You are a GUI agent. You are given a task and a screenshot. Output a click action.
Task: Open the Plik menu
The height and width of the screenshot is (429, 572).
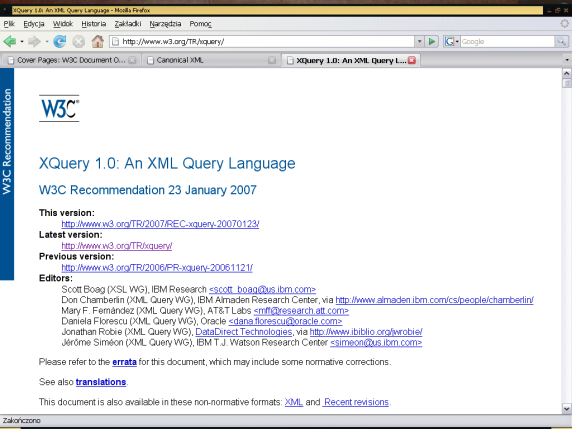coord(9,24)
